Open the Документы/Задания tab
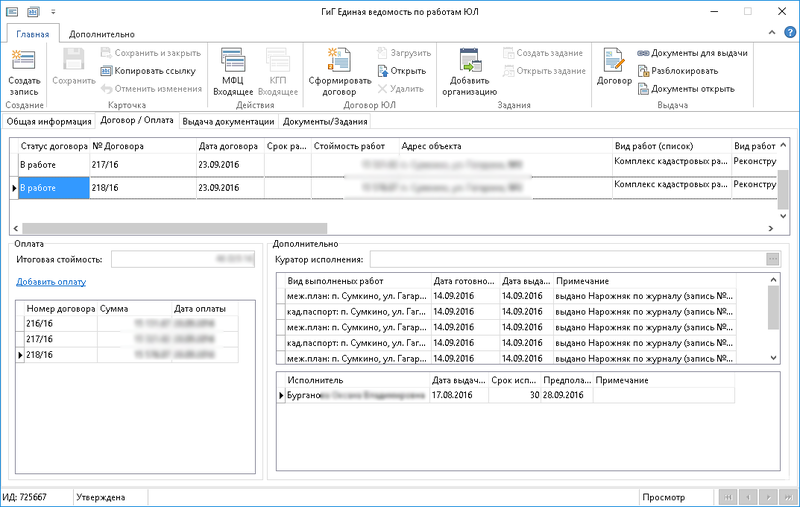The image size is (800, 507). 325,122
